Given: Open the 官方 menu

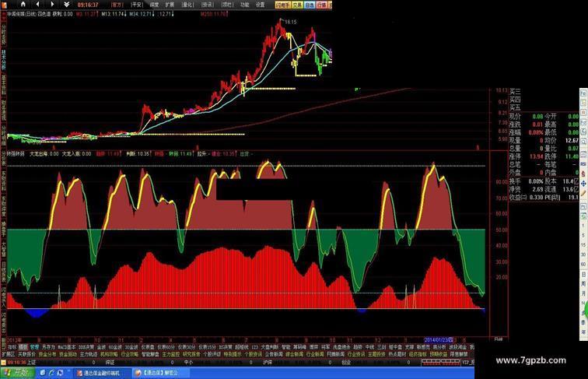Looking at the screenshot, I should [x=117, y=5].
